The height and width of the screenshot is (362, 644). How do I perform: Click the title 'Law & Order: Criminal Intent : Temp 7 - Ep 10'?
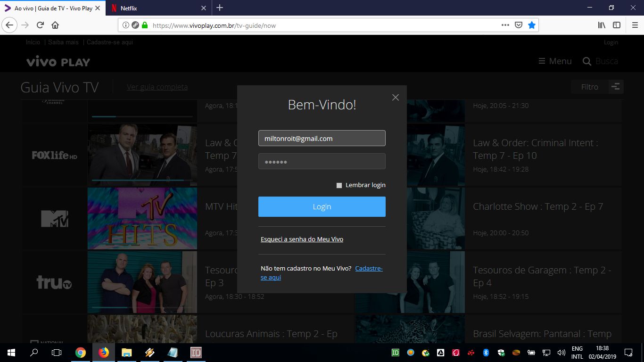click(536, 149)
